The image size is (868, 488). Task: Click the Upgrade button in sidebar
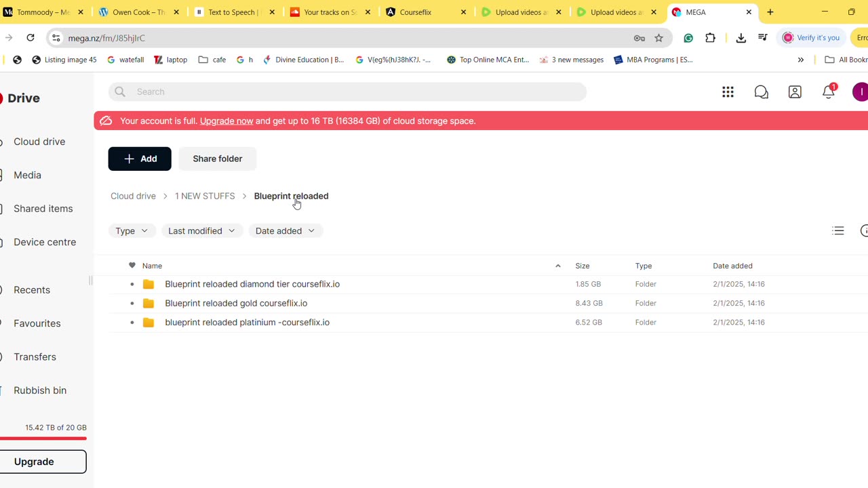pyautogui.click(x=43, y=462)
